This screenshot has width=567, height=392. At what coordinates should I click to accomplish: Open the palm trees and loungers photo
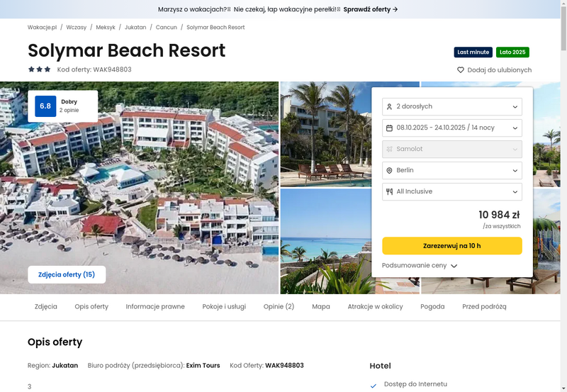tap(326, 134)
